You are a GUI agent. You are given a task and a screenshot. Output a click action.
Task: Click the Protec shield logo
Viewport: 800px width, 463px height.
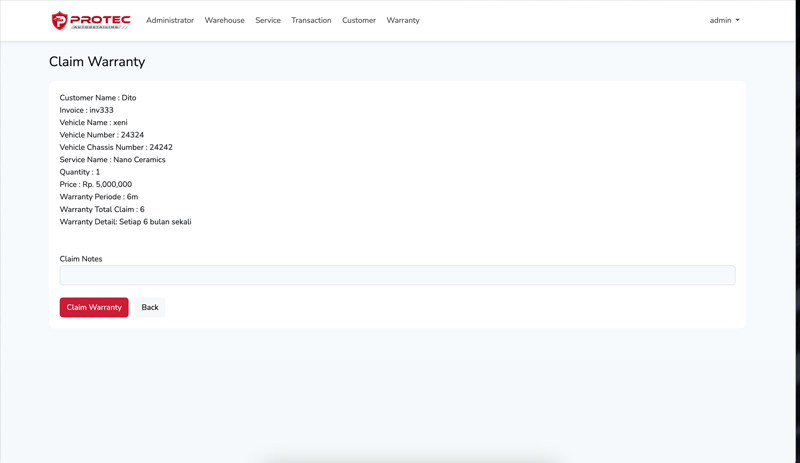[60, 20]
